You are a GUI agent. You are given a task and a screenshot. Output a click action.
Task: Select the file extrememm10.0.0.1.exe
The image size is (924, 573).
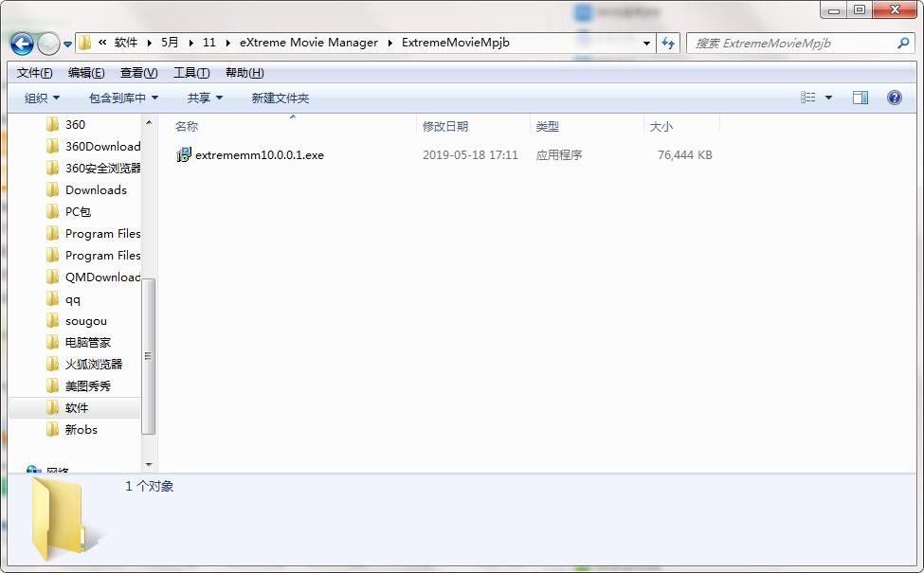pos(260,155)
